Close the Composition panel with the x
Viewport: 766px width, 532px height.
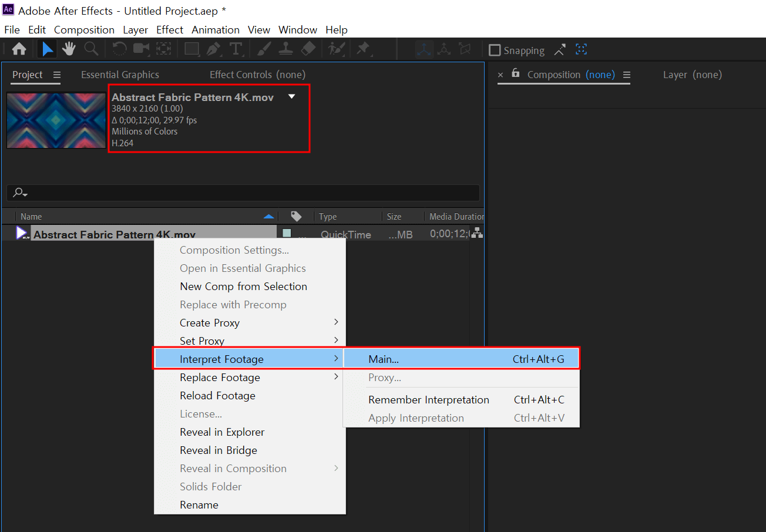(x=500, y=75)
